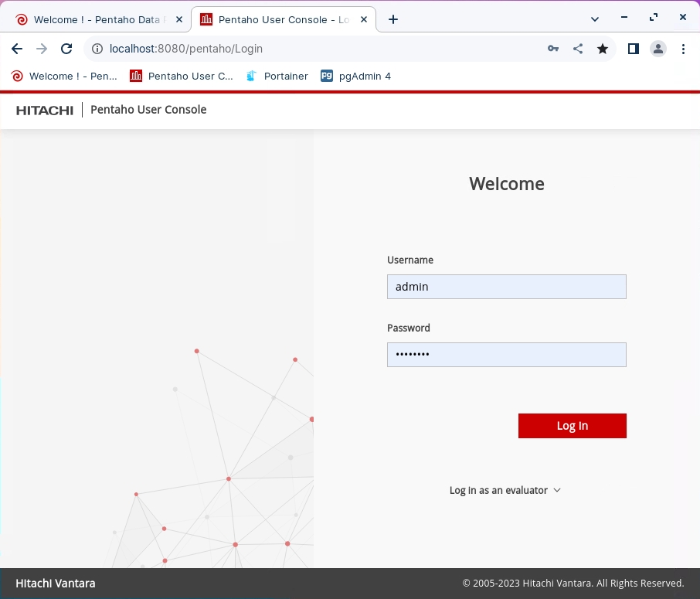Go back to the previous page

(17, 49)
